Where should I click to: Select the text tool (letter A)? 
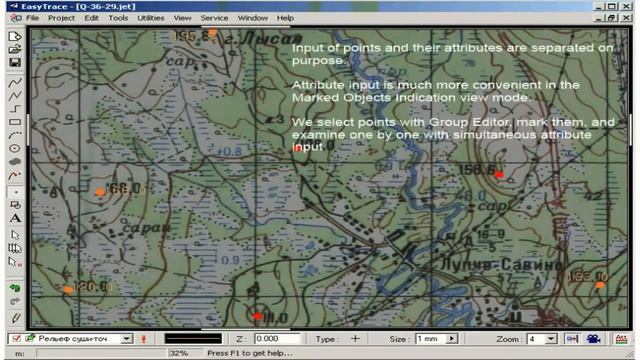[x=15, y=218]
